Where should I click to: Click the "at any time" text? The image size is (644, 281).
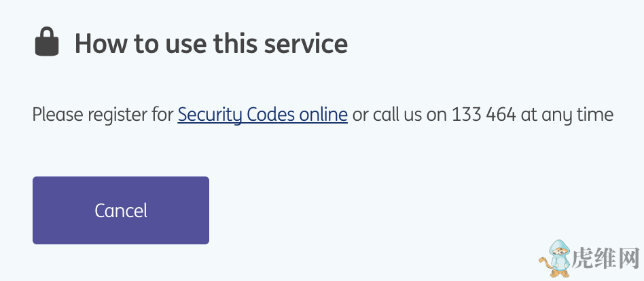(x=567, y=115)
